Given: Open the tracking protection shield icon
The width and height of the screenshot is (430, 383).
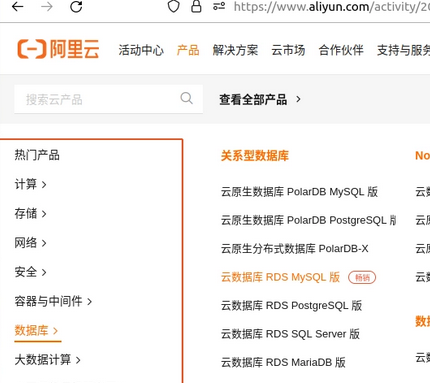Looking at the screenshot, I should 173,6.
